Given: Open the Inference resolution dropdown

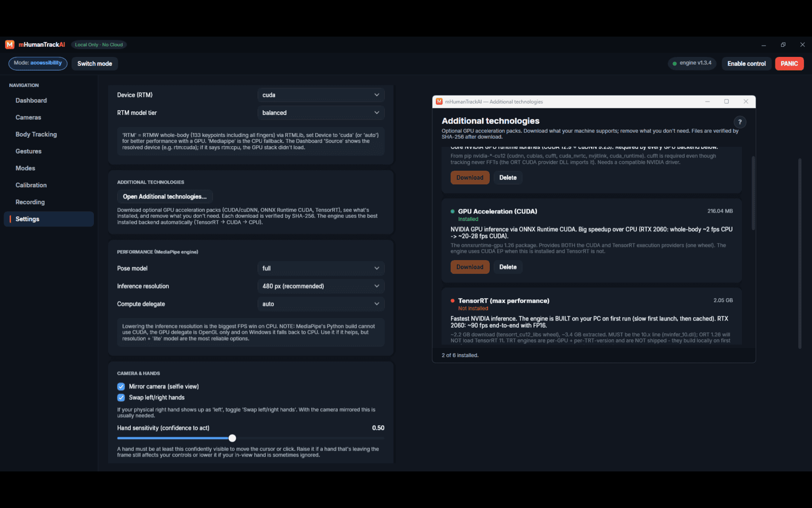Looking at the screenshot, I should 321,286.
